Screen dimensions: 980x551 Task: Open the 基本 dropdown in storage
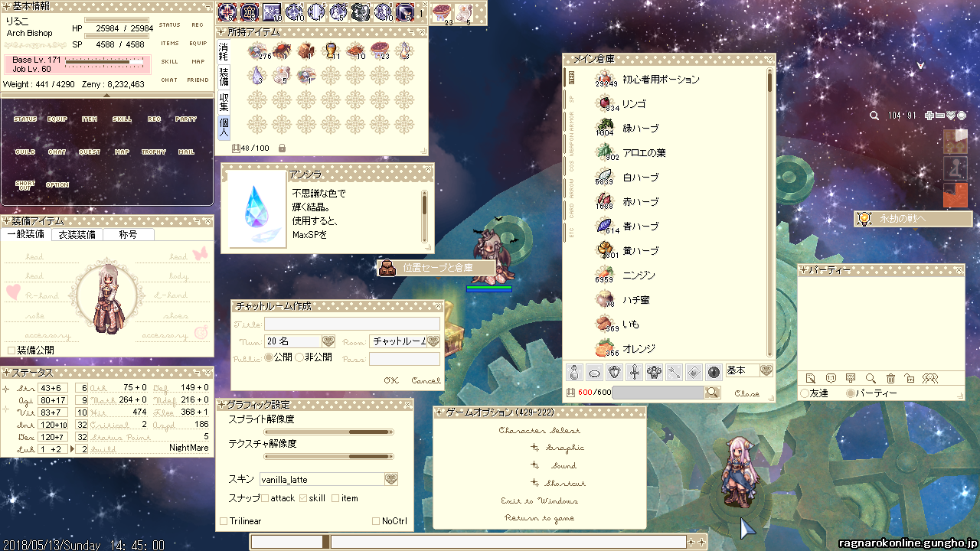(x=766, y=370)
